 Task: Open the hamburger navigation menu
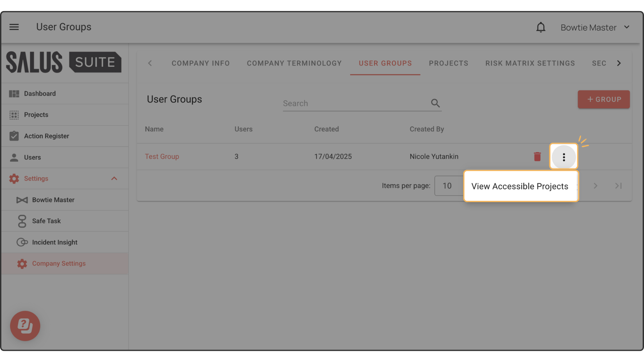tap(14, 27)
